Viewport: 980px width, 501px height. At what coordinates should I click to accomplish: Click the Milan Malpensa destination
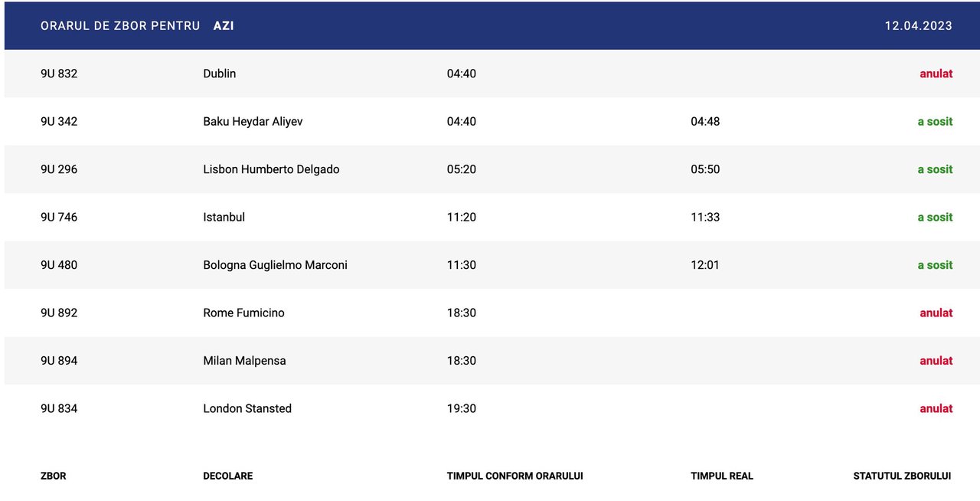244,361
